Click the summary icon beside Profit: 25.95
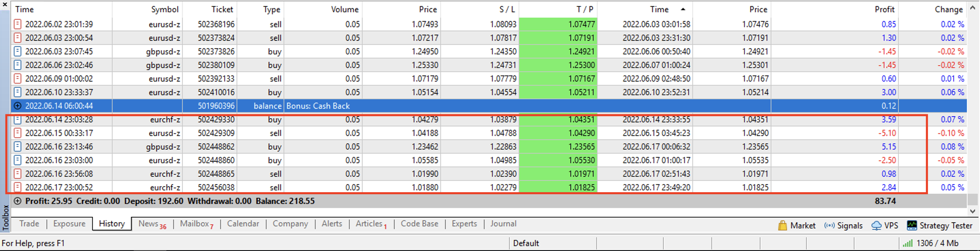Screen dimensions: 980x251 point(17,201)
